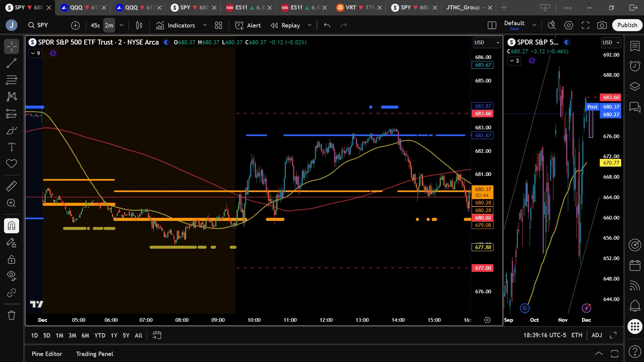Choose the candlestick chart style icon

pos(139,25)
